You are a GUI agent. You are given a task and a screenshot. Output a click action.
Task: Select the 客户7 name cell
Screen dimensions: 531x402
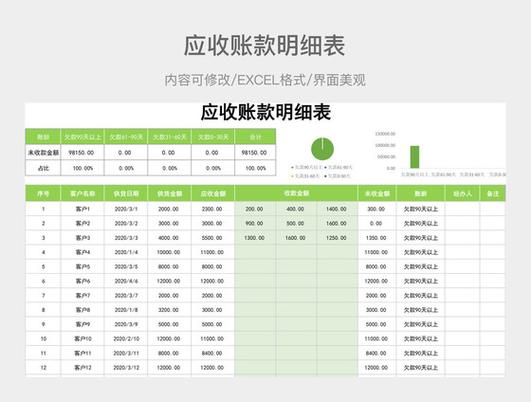pyautogui.click(x=83, y=296)
